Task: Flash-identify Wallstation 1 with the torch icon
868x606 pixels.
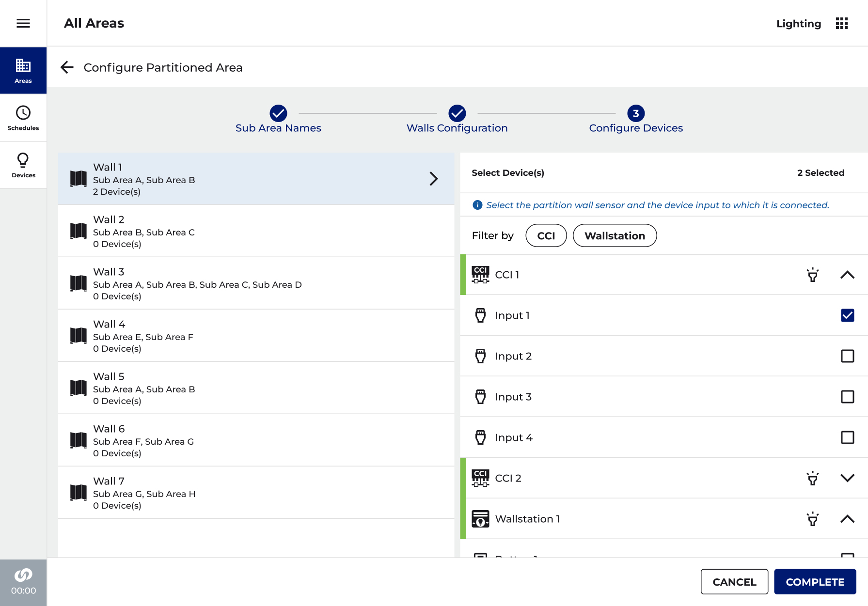Action: pos(813,519)
